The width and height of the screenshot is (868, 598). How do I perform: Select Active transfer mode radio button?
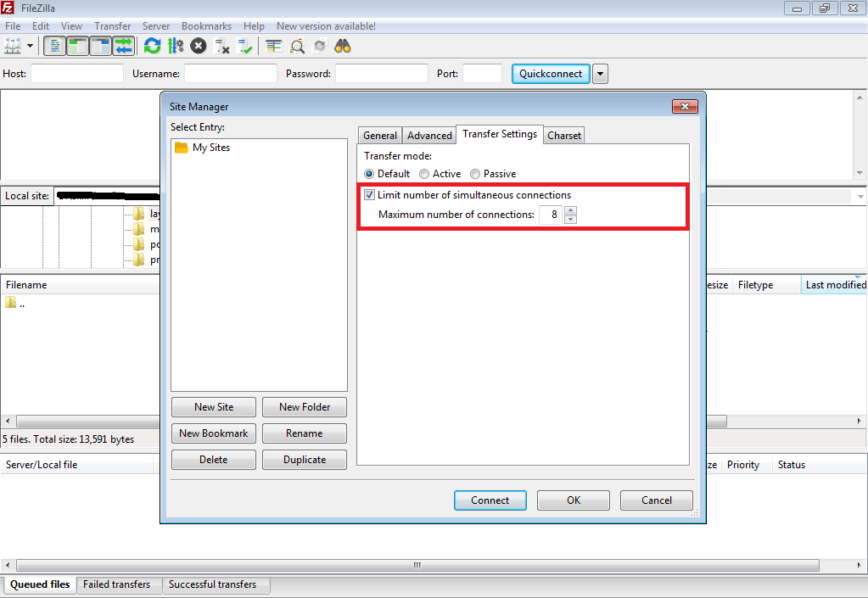click(x=424, y=174)
